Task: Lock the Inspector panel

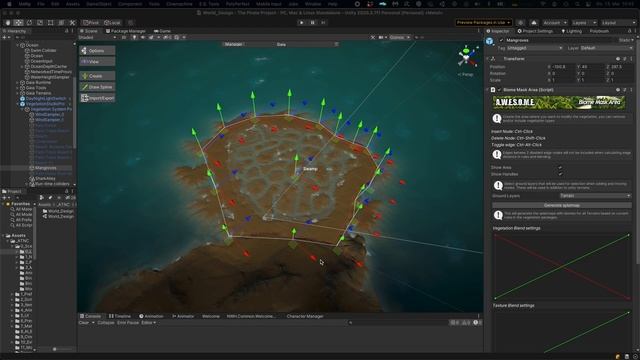Action: 629,31
